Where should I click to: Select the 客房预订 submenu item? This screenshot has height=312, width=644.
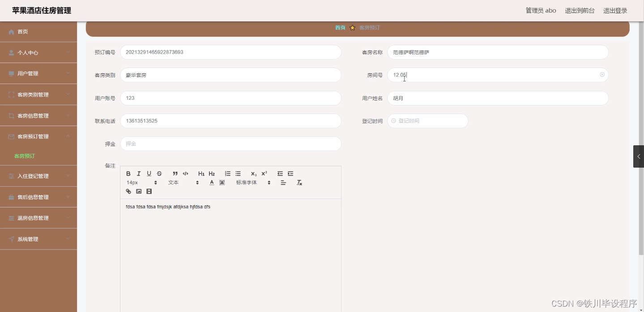[24, 156]
